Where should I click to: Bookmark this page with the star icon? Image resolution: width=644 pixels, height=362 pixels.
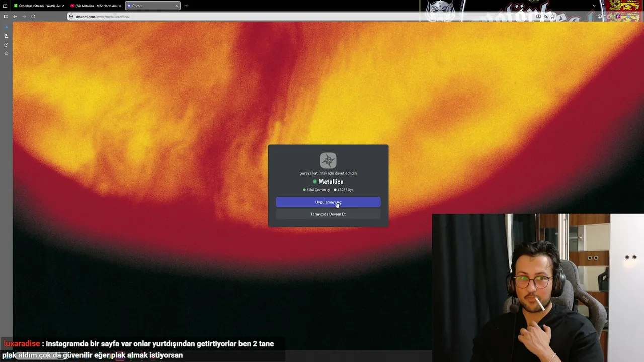552,17
